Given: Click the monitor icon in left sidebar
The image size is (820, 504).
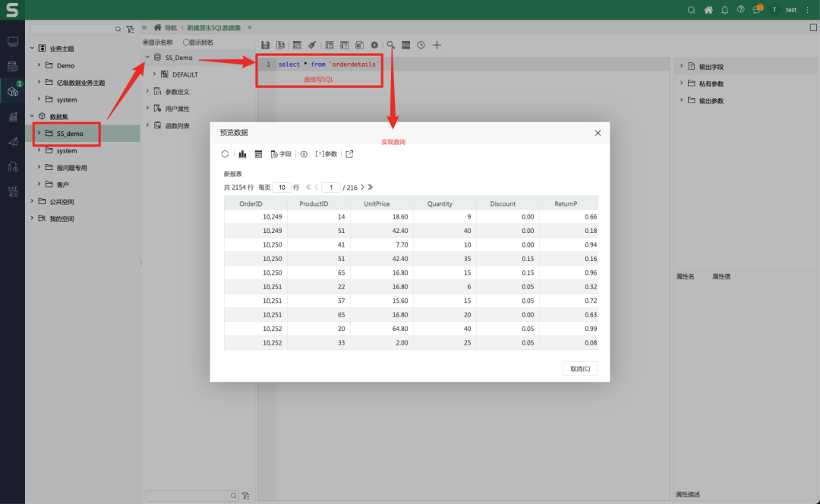Looking at the screenshot, I should click(13, 41).
